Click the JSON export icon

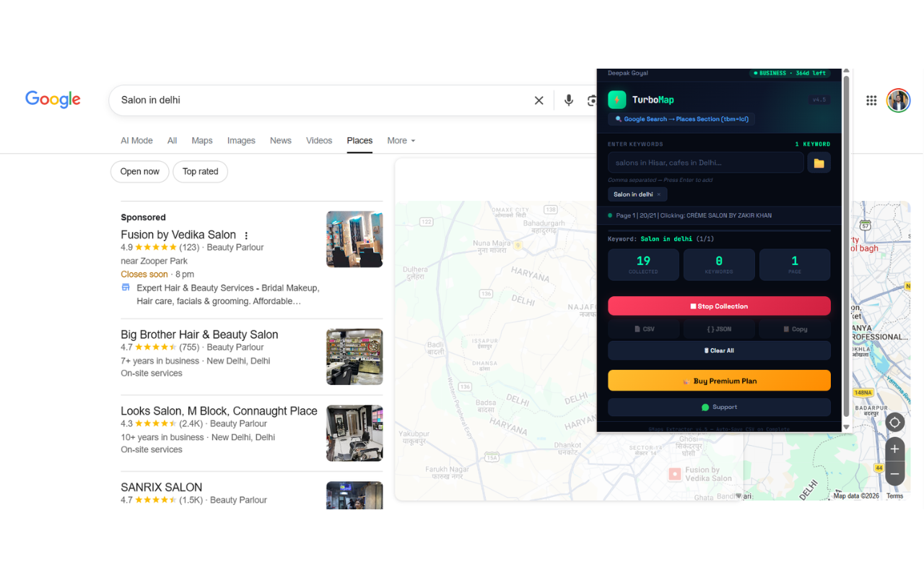tap(710, 329)
